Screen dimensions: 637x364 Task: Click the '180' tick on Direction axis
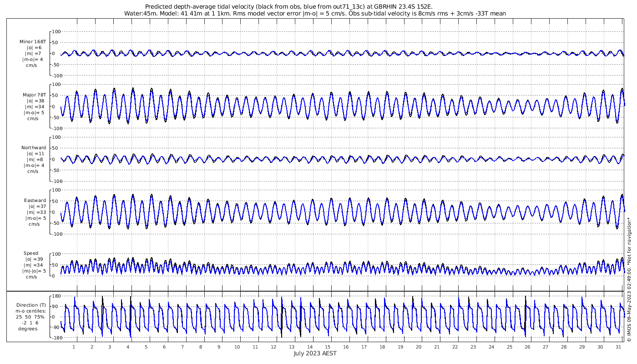(x=56, y=296)
